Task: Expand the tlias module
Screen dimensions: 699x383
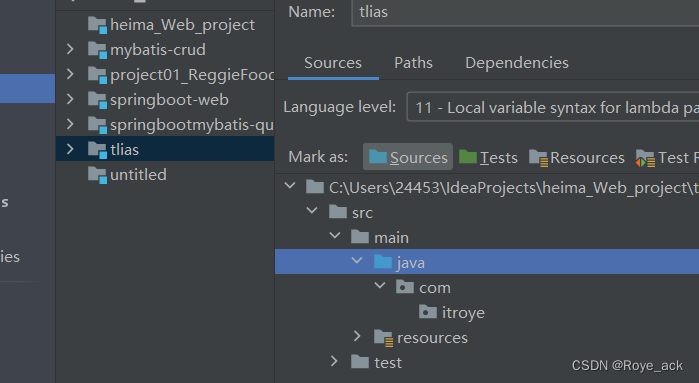Action: (70, 149)
